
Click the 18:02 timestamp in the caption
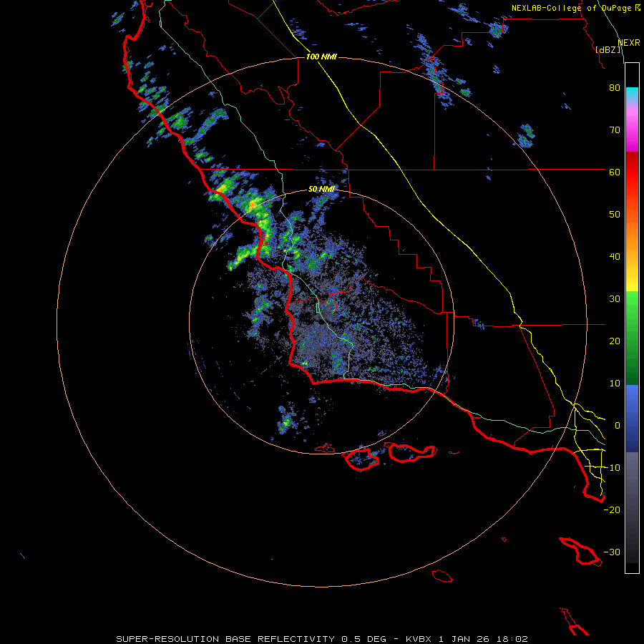(512, 639)
